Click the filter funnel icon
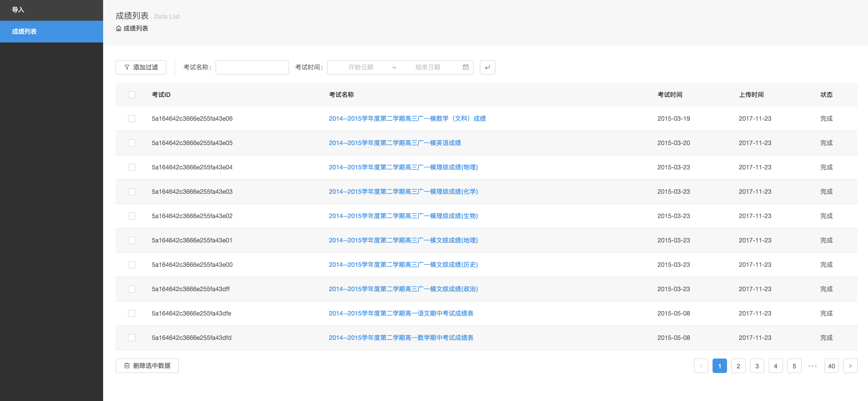This screenshot has height=401, width=868. tap(127, 67)
